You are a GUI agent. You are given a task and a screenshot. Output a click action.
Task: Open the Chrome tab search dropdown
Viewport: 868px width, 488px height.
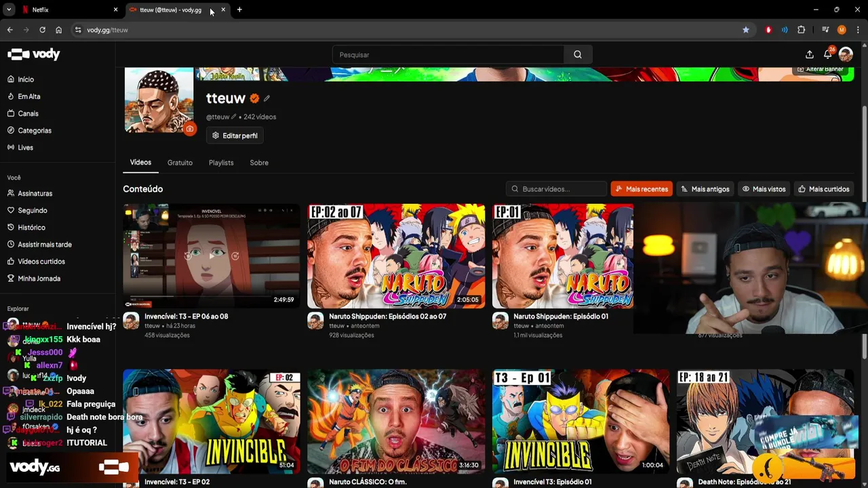[9, 9]
